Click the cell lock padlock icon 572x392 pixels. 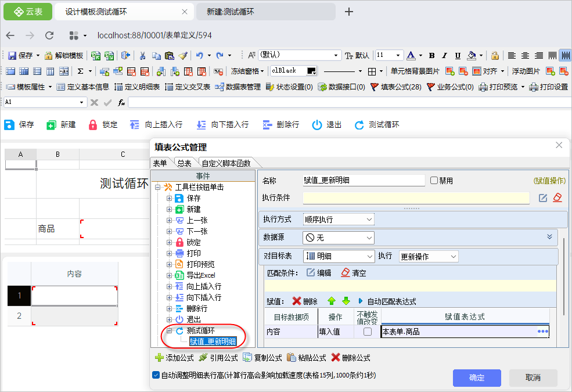coord(495,55)
